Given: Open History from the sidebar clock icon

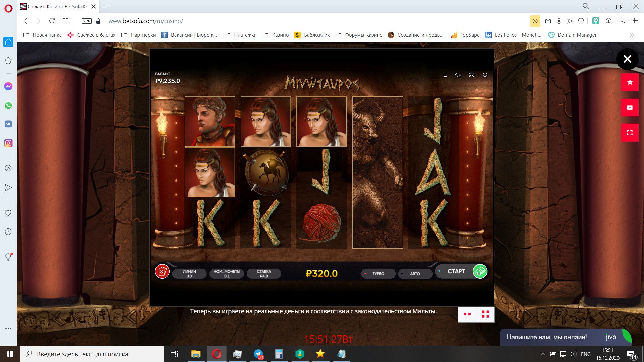Looking at the screenshot, I should click(8, 232).
